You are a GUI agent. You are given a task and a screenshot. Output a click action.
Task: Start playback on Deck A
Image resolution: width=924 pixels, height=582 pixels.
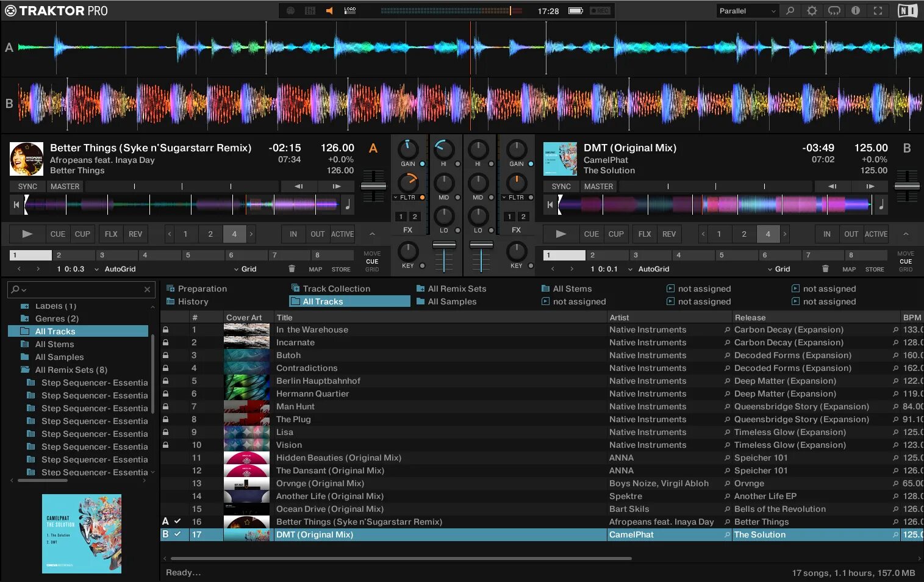tap(27, 234)
